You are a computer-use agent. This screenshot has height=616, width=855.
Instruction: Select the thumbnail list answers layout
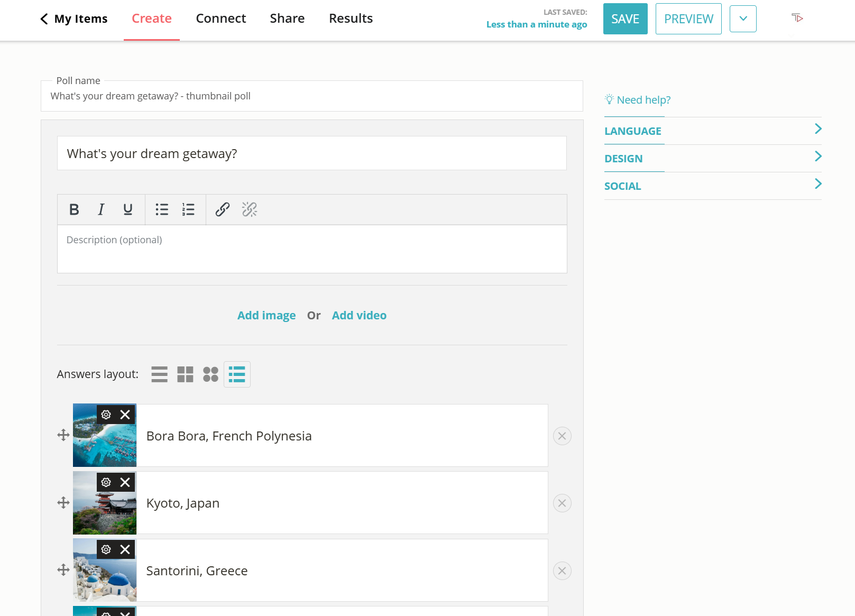tap(237, 374)
